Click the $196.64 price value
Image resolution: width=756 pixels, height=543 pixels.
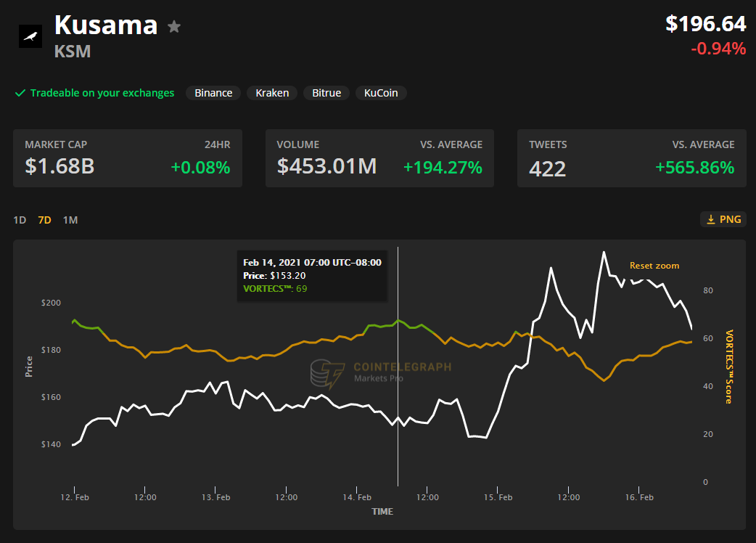[x=706, y=24]
